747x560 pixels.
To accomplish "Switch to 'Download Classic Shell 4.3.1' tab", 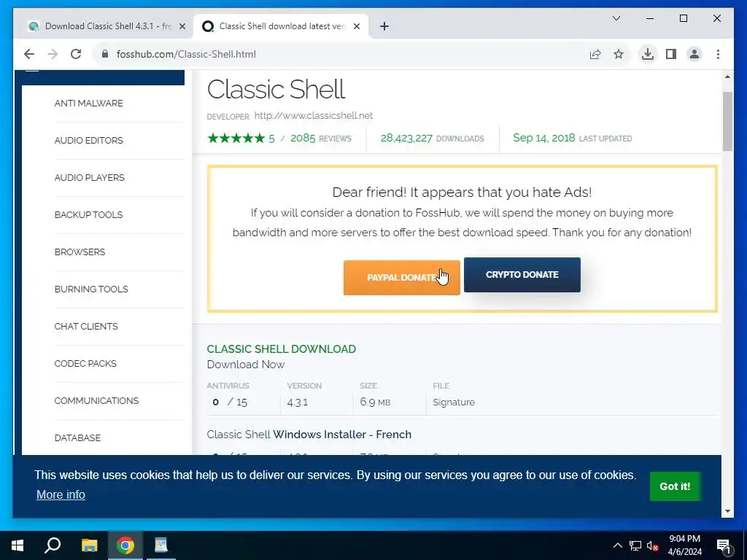I will coord(107,27).
